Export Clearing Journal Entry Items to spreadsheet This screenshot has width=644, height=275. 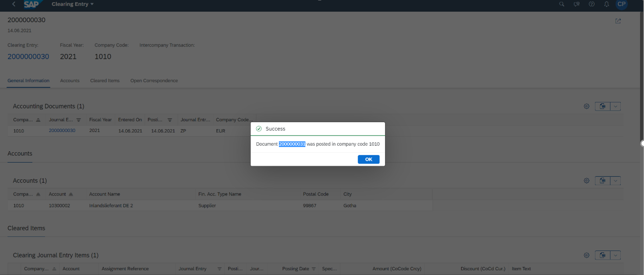click(x=603, y=255)
